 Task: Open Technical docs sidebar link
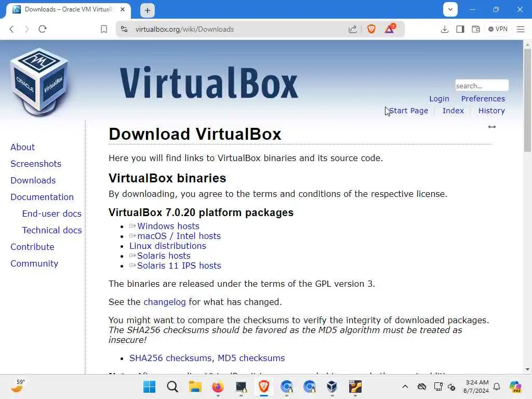coord(52,230)
